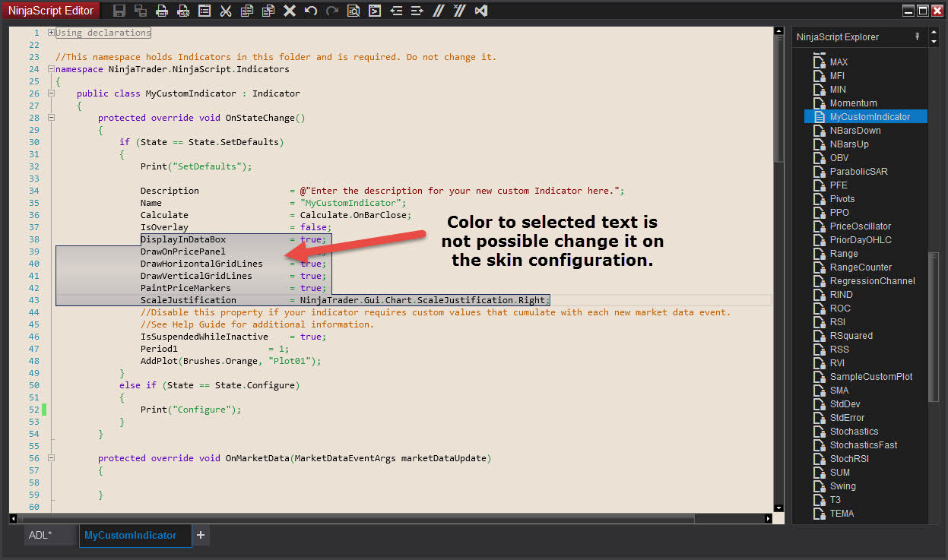Click the Compile icon in the toolbar
Image resolution: width=948 pixels, height=560 pixels.
(375, 11)
